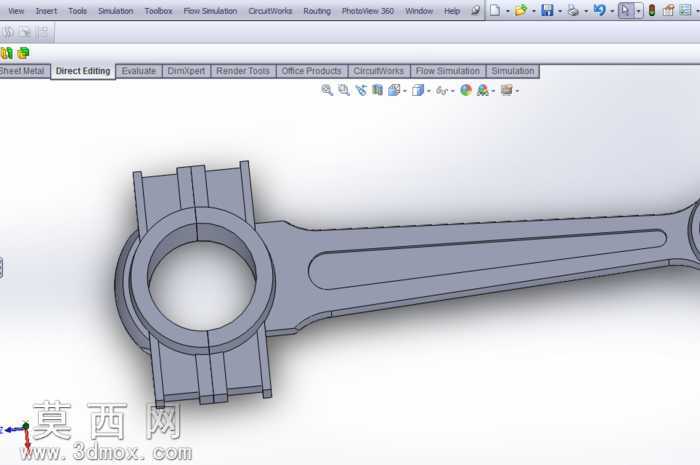The image size is (700, 465).
Task: Switch to the CircuitWorks tab
Action: (379, 71)
